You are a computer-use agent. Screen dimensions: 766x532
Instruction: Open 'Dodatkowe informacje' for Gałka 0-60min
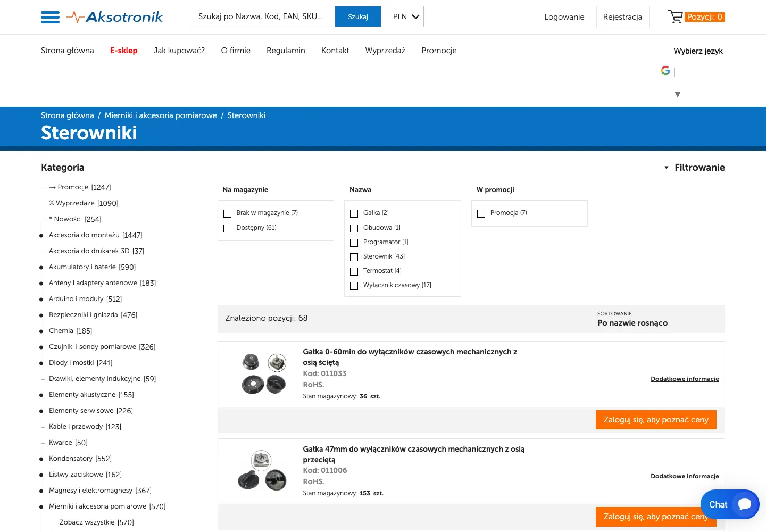tap(685, 379)
